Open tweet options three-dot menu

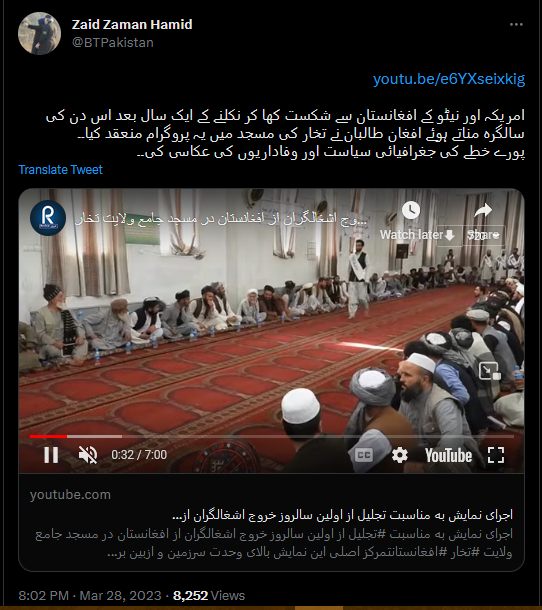pos(516,25)
